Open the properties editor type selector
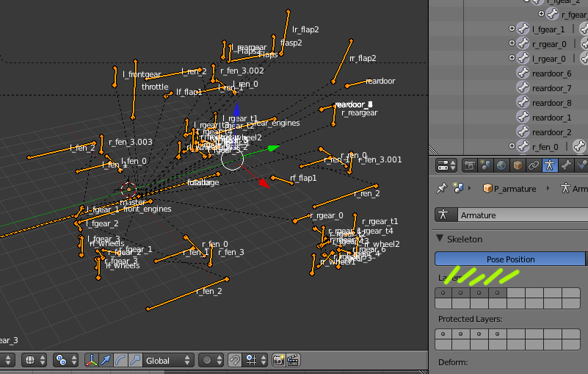Viewport: 588px width, 374px height. 446,165
